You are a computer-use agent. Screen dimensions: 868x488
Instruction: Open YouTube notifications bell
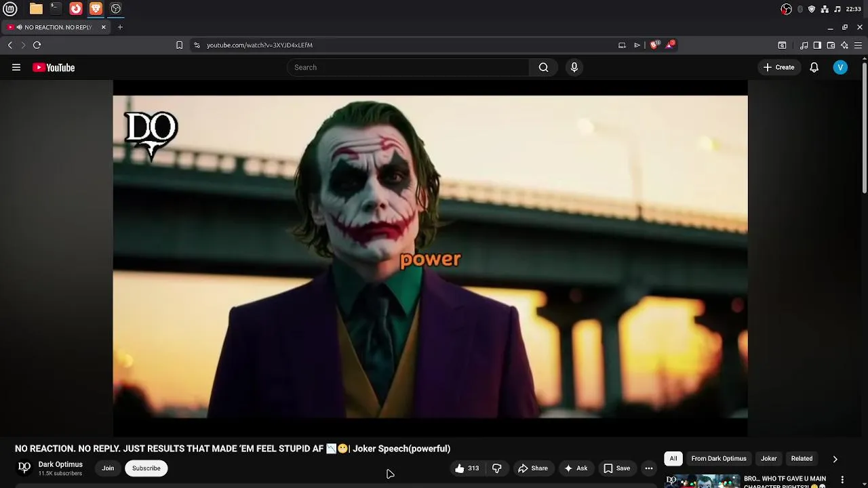[x=814, y=67]
